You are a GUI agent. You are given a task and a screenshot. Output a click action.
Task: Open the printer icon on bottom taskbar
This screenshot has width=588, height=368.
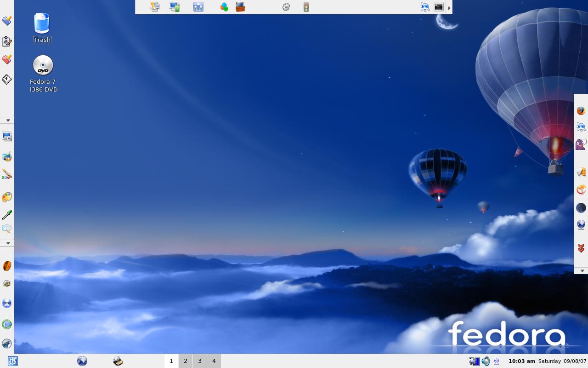click(x=118, y=361)
